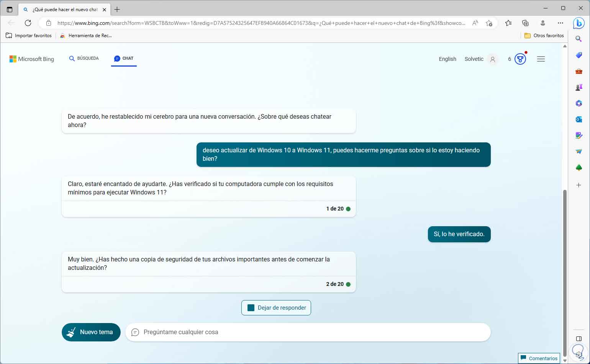Open the Solvetic account avatar

point(493,59)
